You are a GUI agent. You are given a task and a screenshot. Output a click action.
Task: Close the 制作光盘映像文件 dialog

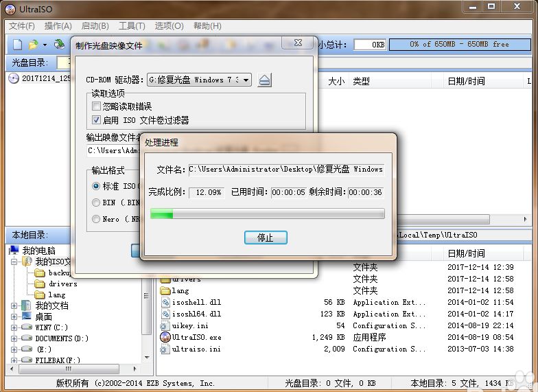click(x=298, y=43)
